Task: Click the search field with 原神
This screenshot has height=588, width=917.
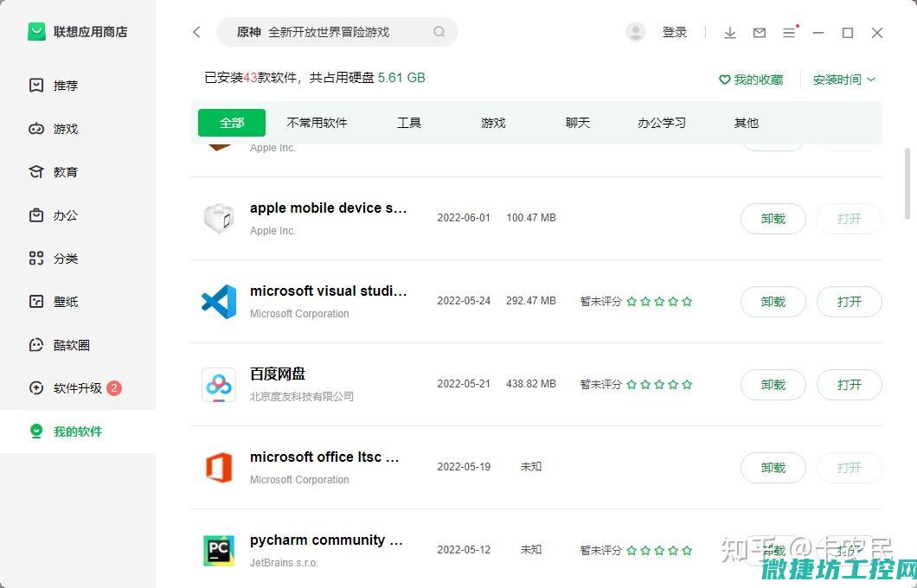Action: coord(337,32)
